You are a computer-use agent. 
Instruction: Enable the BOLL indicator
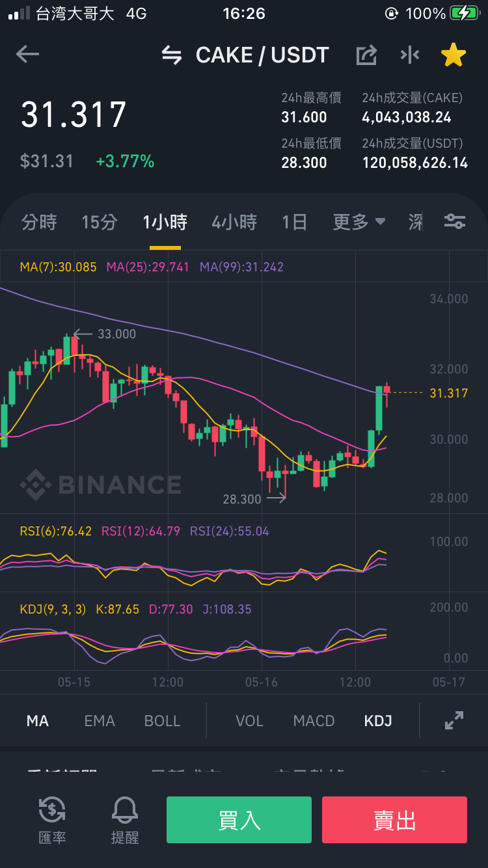162,721
